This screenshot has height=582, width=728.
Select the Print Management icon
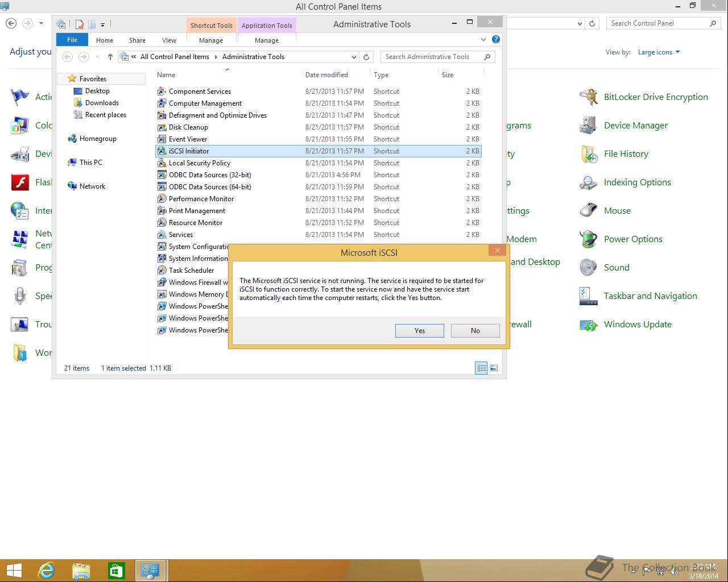click(x=162, y=211)
